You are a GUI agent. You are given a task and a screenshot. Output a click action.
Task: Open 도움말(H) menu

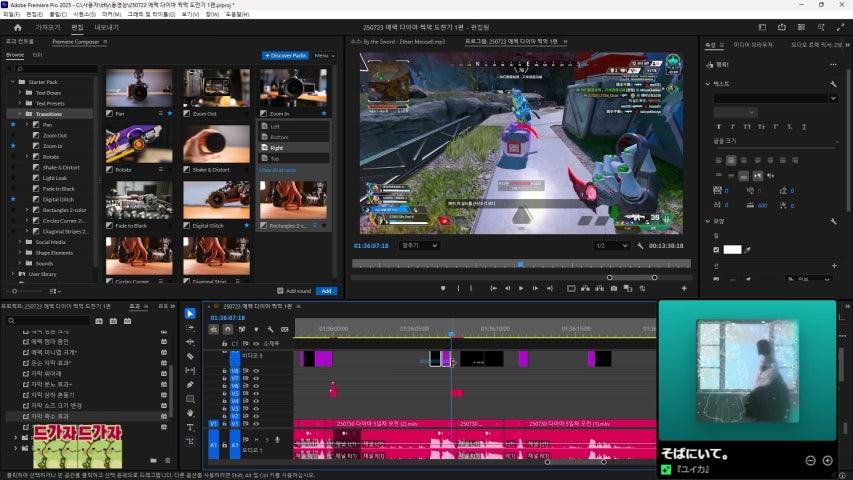(237, 14)
